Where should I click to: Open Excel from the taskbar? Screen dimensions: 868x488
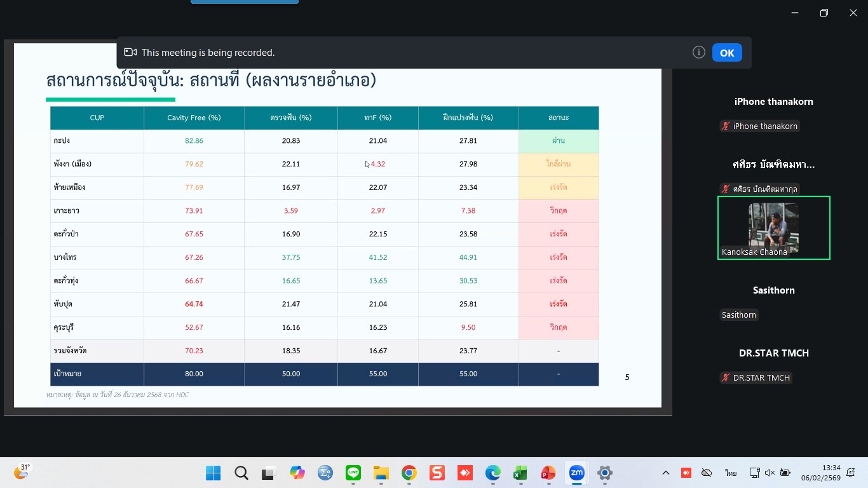click(520, 473)
